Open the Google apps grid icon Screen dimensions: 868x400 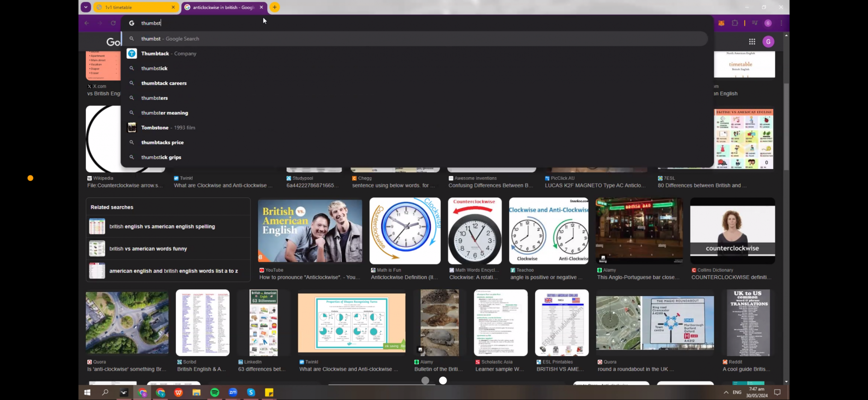point(752,42)
